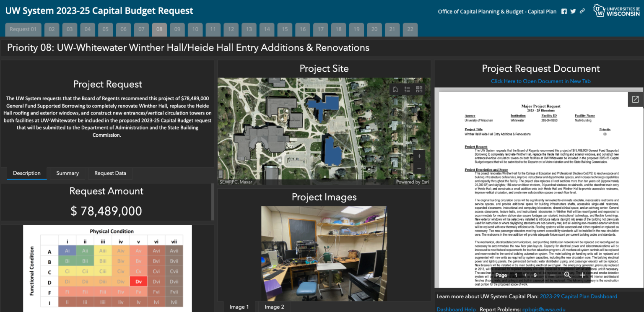Select the Description tab
The height and width of the screenshot is (312, 644).
tap(27, 173)
